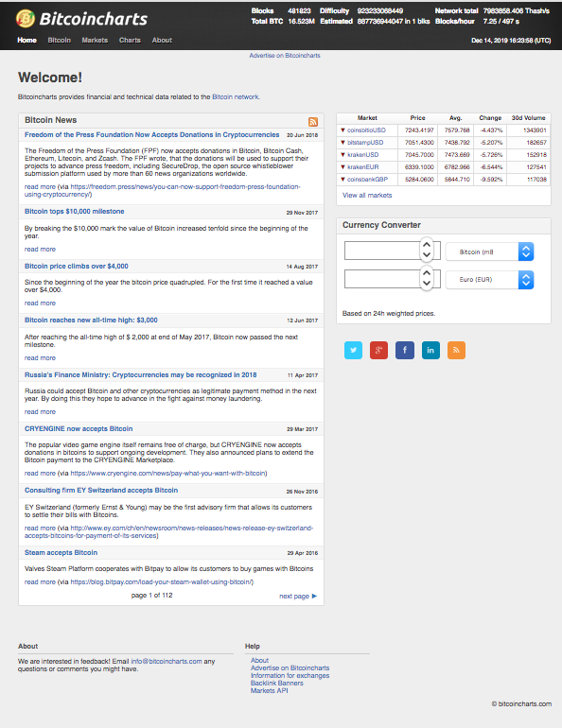Open the Twitter social icon
The width and height of the screenshot is (562, 728).
coord(354,350)
